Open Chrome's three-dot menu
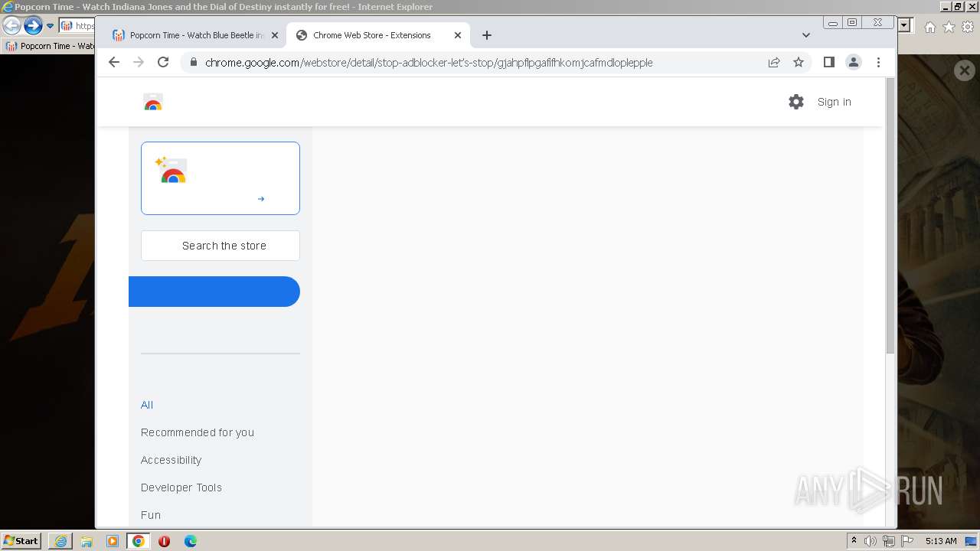This screenshot has width=980, height=551. (x=878, y=62)
